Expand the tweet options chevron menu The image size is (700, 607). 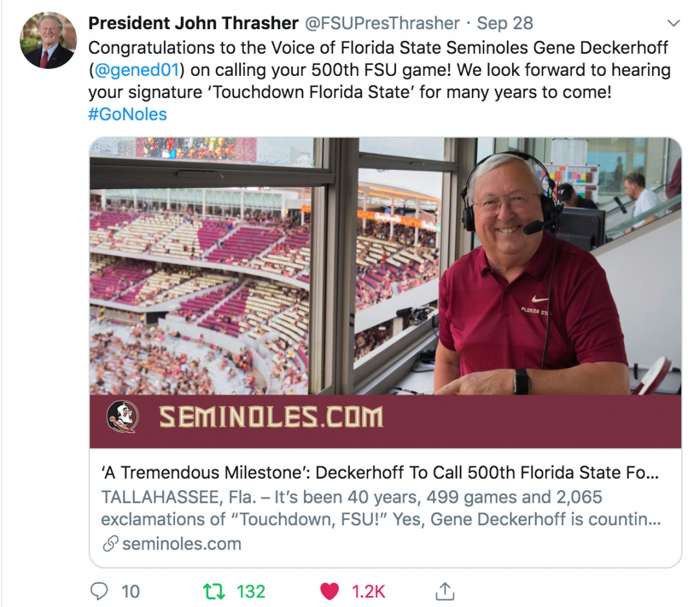(673, 23)
